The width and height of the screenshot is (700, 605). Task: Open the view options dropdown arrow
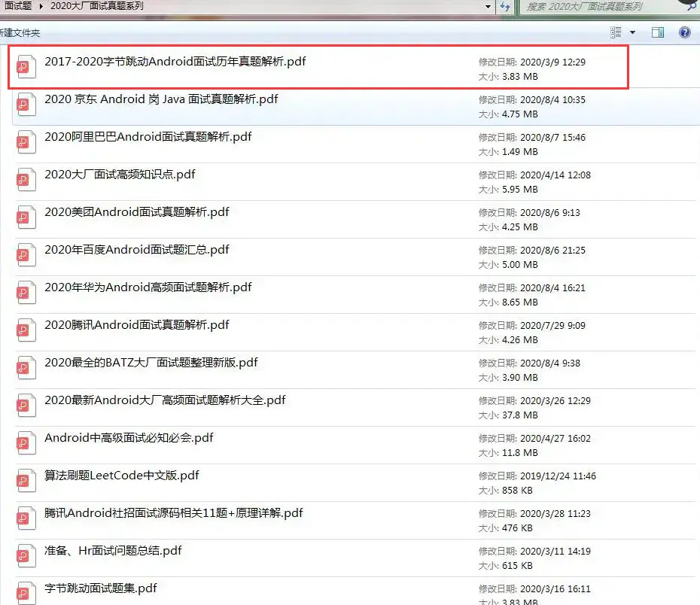click(x=632, y=32)
